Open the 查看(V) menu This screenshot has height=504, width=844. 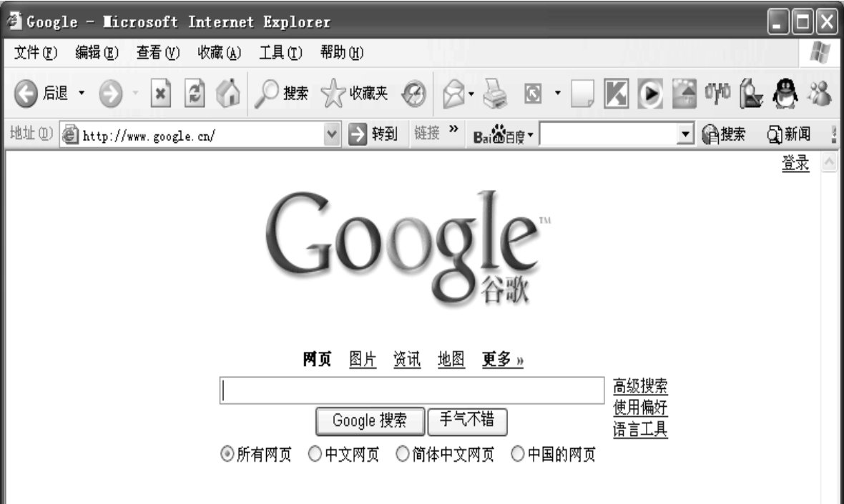coord(157,53)
